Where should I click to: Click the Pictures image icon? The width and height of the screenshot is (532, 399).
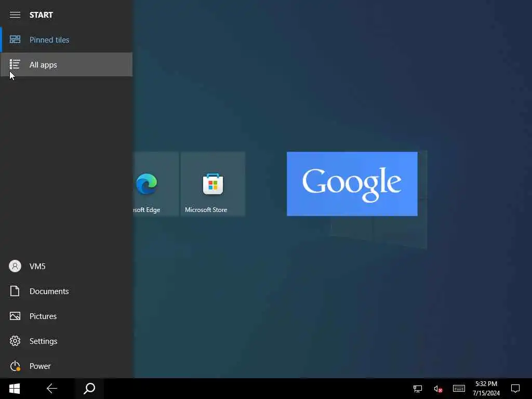[15, 316]
